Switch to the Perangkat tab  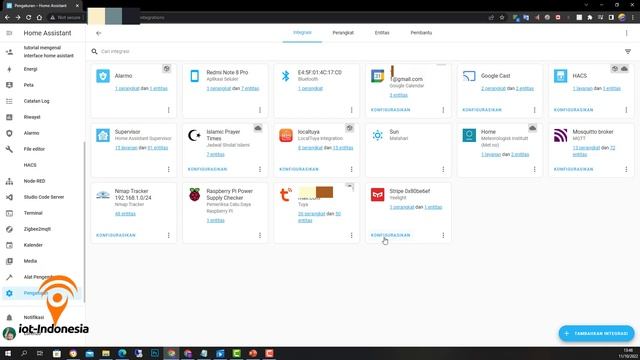(x=343, y=33)
